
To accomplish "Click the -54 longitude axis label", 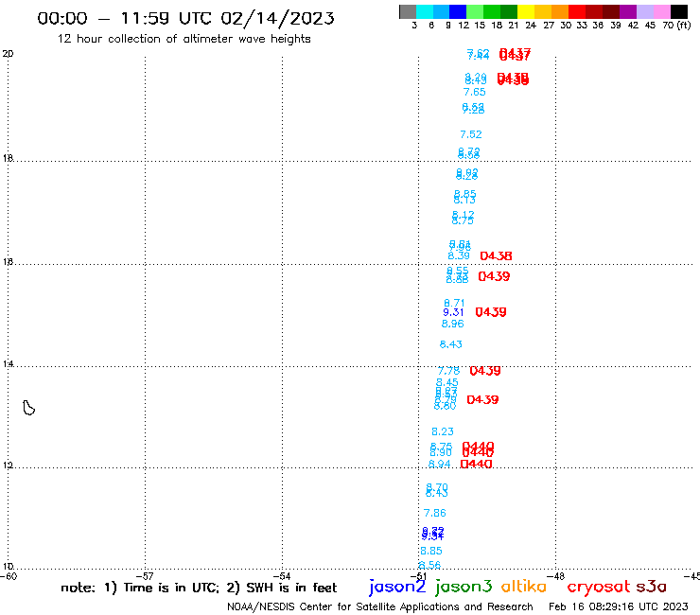I will 282,576.
